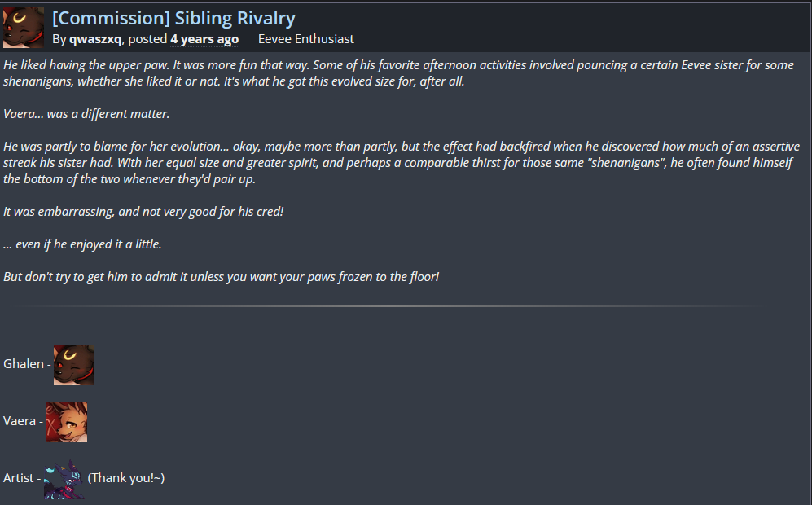
Task: Click the paragraph beginning "He liked having"
Action: point(397,73)
